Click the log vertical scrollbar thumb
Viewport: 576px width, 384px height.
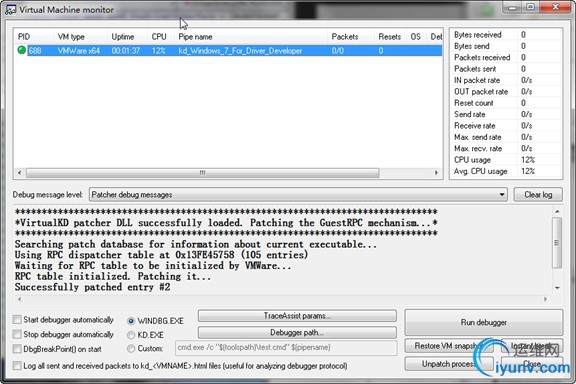pyautogui.click(x=557, y=242)
